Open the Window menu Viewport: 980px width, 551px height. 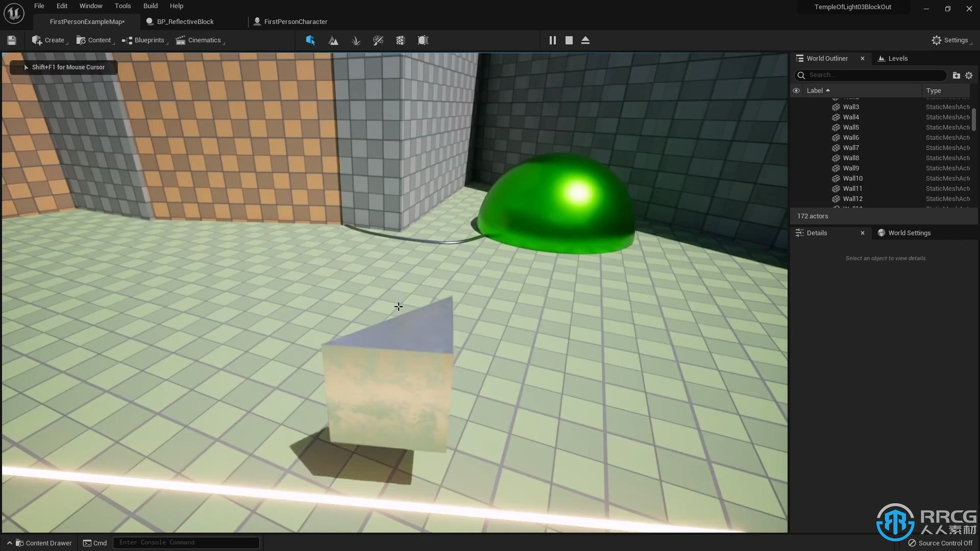click(91, 6)
